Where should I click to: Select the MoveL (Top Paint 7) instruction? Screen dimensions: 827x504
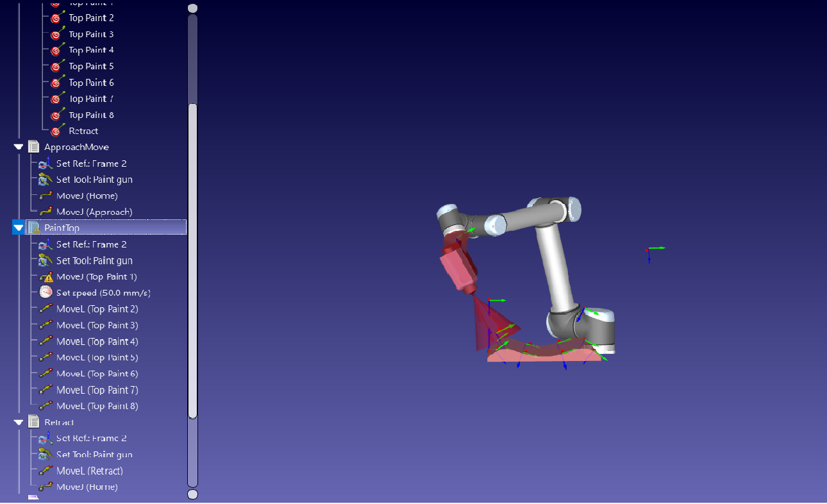click(97, 390)
